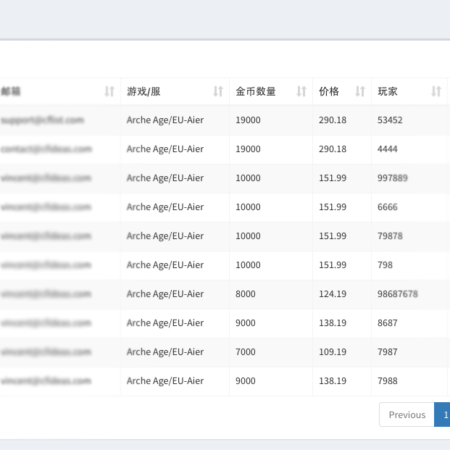The height and width of the screenshot is (450, 450).
Task: Click the 价格 column header label
Action: (329, 91)
